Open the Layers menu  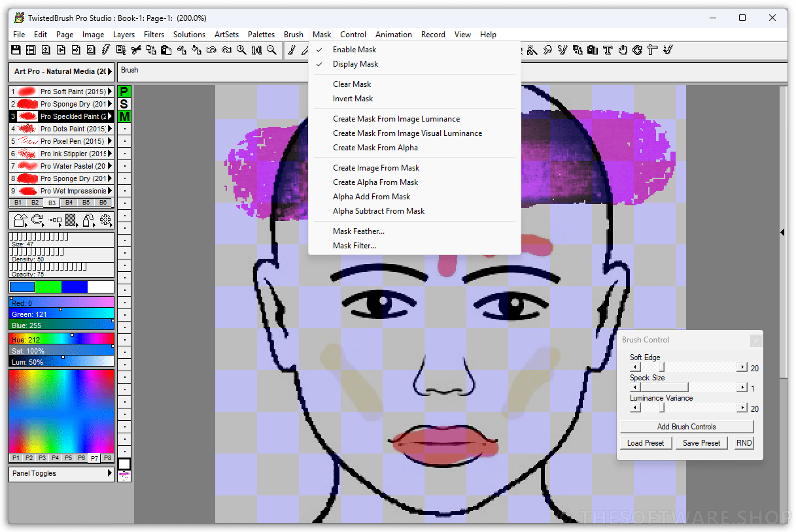124,35
